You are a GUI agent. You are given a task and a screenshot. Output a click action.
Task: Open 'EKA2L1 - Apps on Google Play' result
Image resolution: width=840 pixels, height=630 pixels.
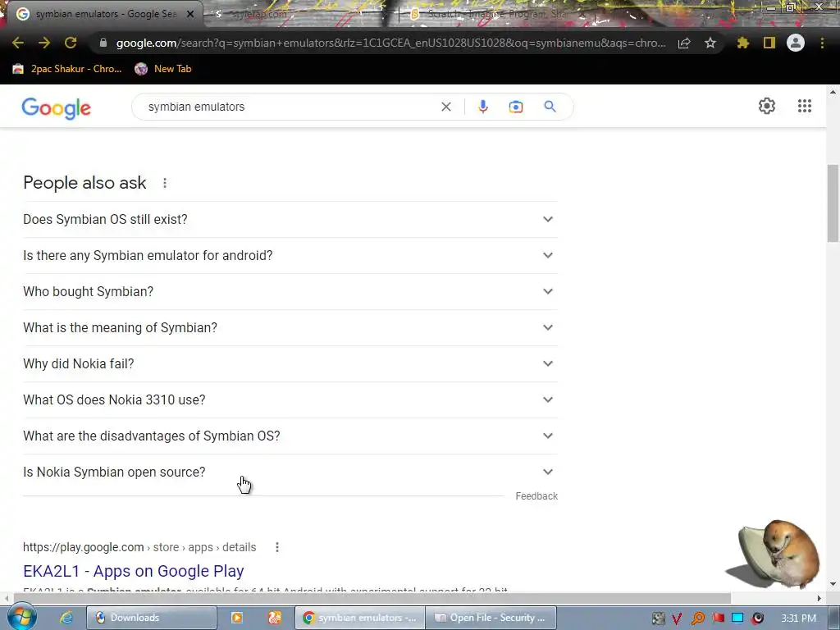(134, 571)
